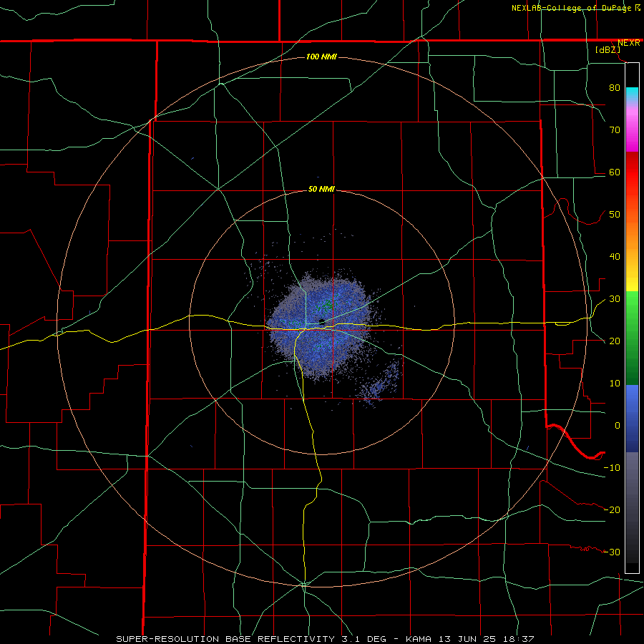
Task: Click the -10 value on the dBZ scale
Action: click(612, 468)
